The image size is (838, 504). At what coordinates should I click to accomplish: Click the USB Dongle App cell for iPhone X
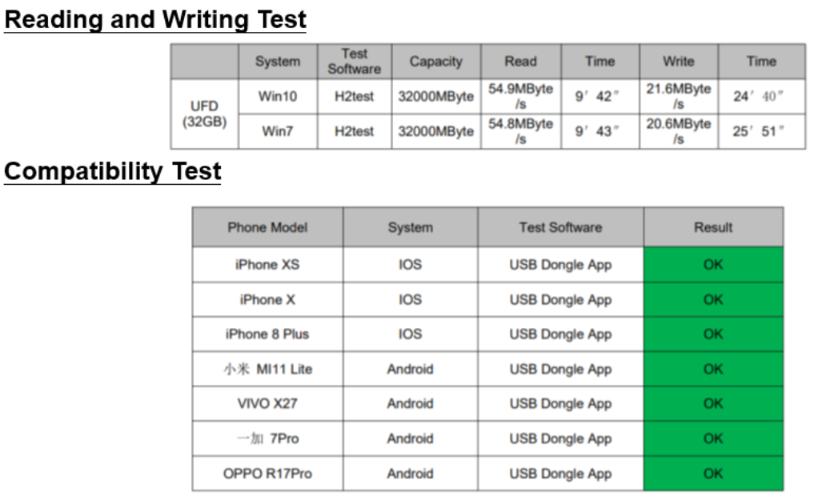[560, 300]
